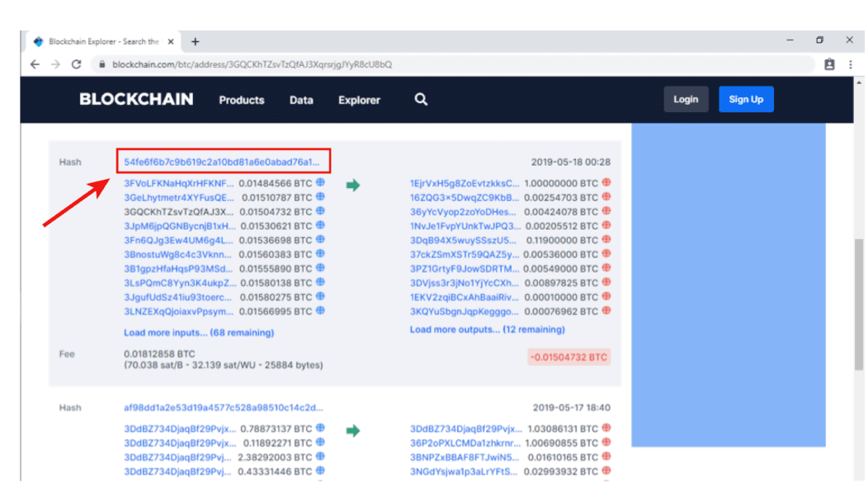
Task: Click the Sign Up button
Action: tap(746, 100)
